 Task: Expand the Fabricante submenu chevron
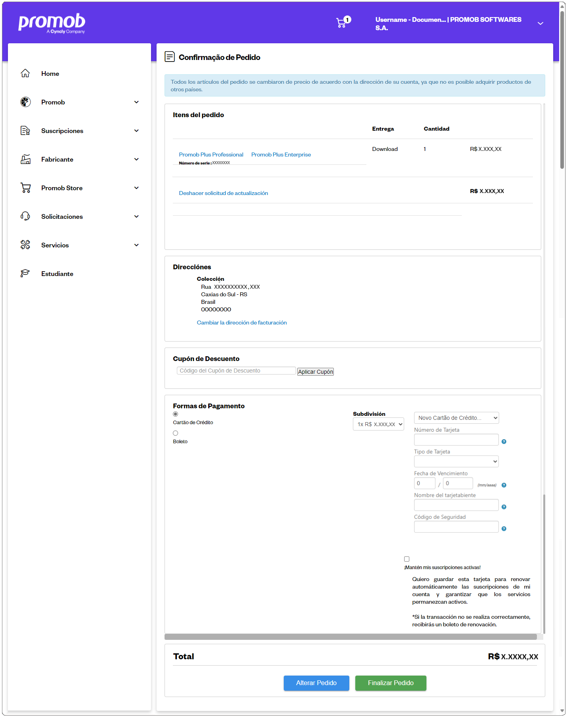(x=137, y=159)
